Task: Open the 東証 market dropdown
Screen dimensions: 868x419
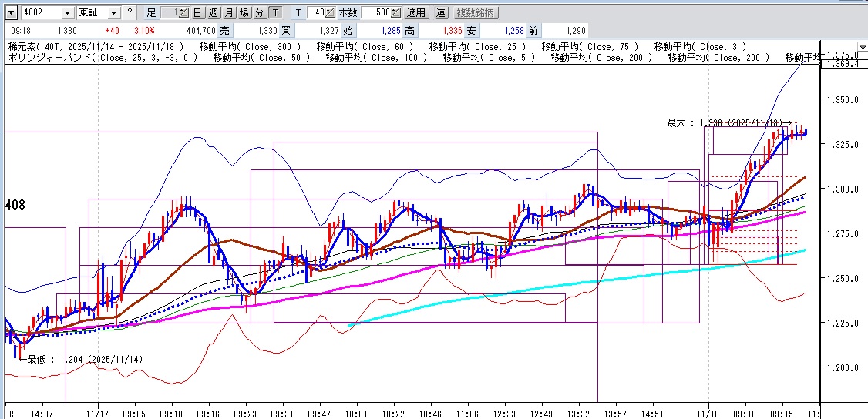Action: coord(113,12)
